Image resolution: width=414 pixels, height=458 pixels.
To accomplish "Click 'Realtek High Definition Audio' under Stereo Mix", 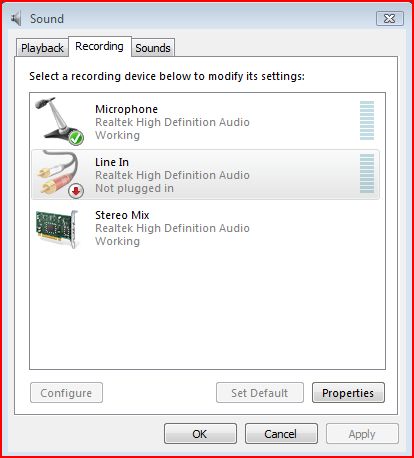I will point(172,228).
